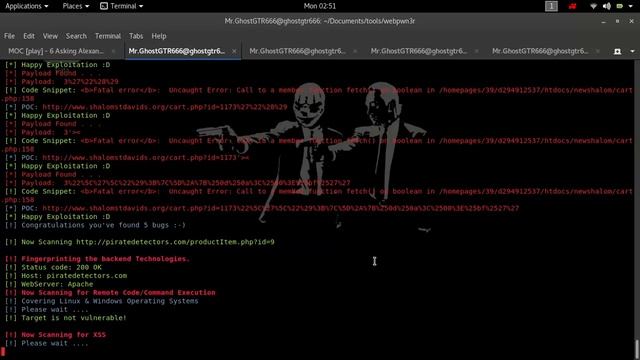Screen dimensions: 640x360
Task: Open the File menu
Action: 9,36
